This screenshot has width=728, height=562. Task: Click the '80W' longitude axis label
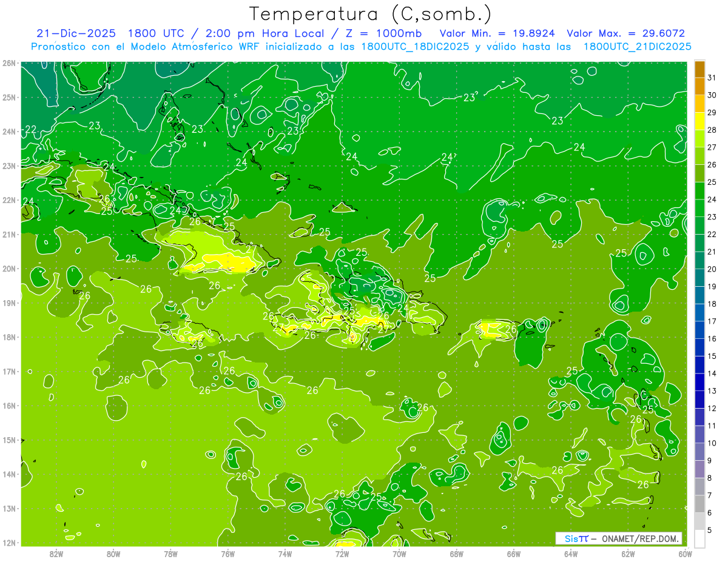tap(113, 554)
